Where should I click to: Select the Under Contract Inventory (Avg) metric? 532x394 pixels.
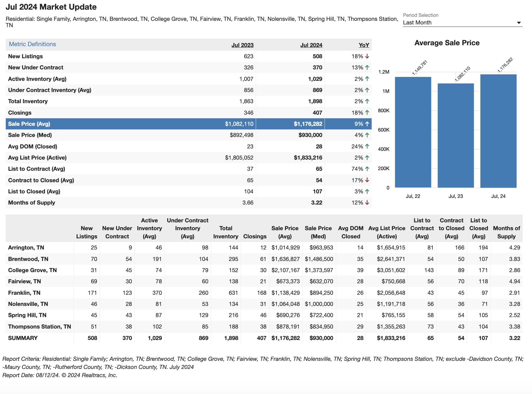[x=189, y=90]
